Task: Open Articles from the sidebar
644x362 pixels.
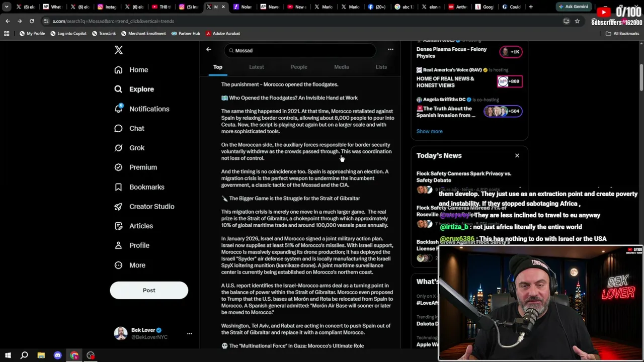Action: [x=134, y=226]
